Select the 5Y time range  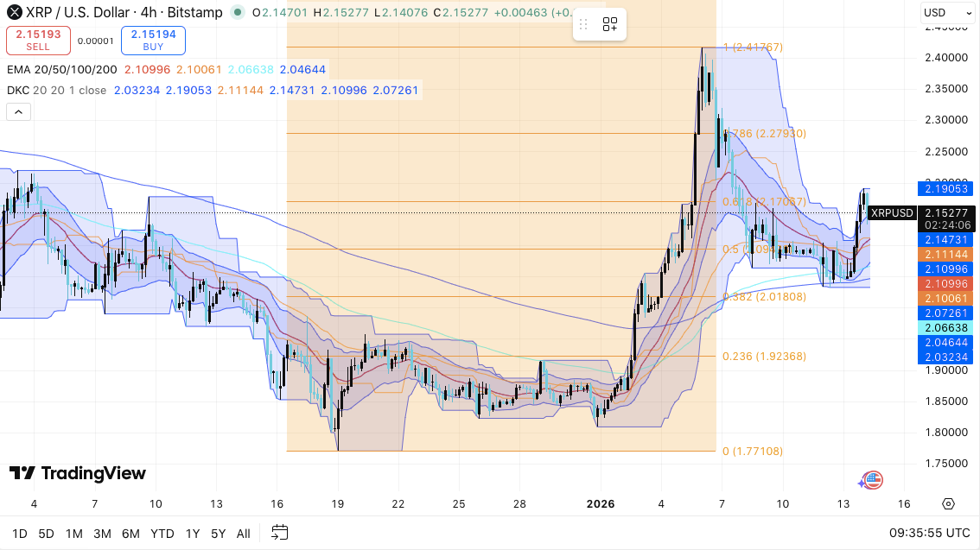pos(219,534)
